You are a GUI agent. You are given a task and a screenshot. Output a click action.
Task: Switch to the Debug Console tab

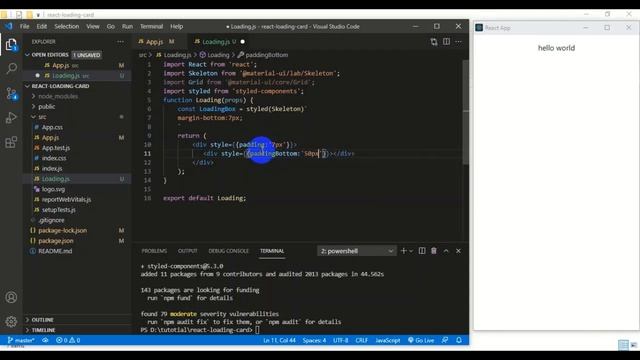(x=229, y=251)
